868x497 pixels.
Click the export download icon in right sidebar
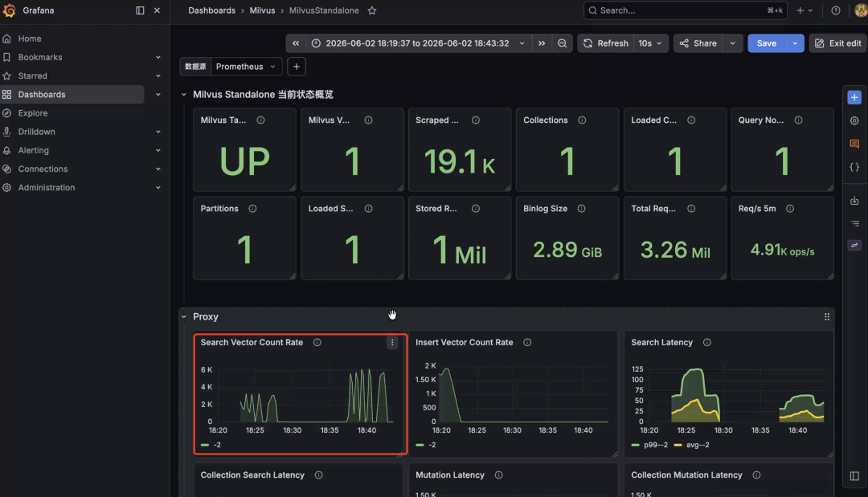click(x=854, y=201)
